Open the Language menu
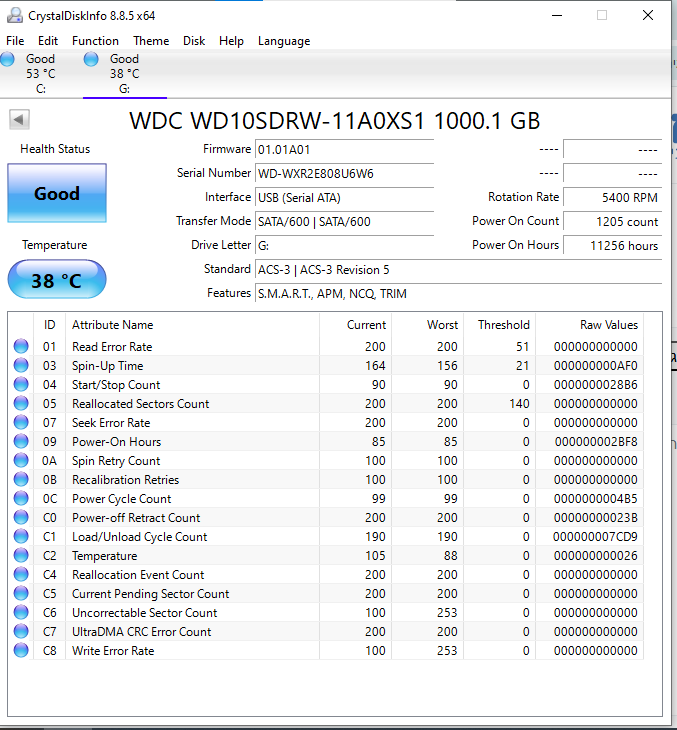This screenshot has width=677, height=730. point(284,41)
